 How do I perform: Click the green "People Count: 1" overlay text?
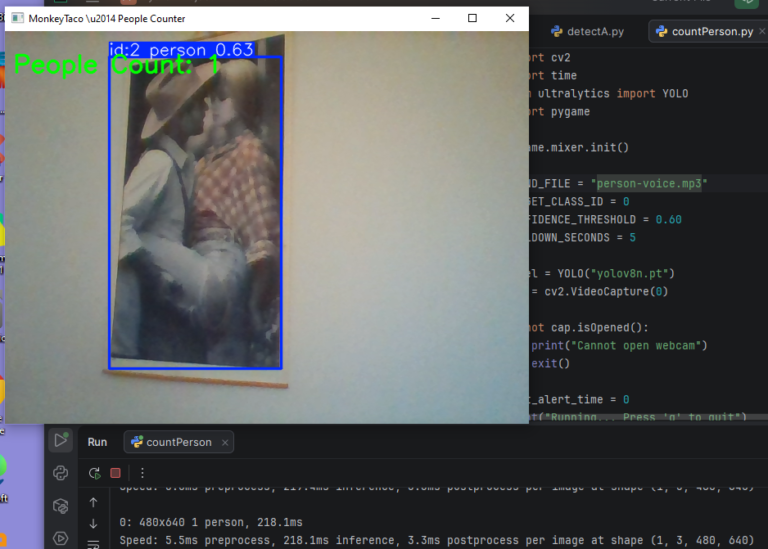point(117,65)
